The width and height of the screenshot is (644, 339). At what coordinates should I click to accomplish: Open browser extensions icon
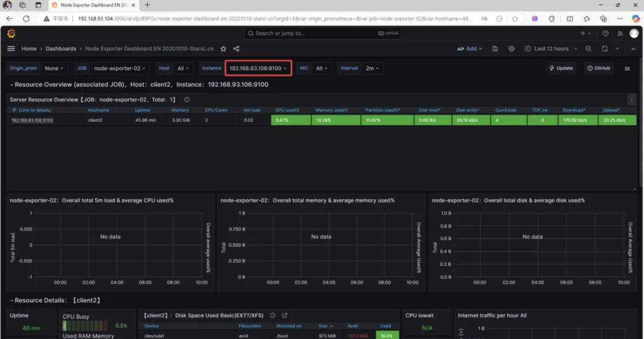[x=552, y=19]
